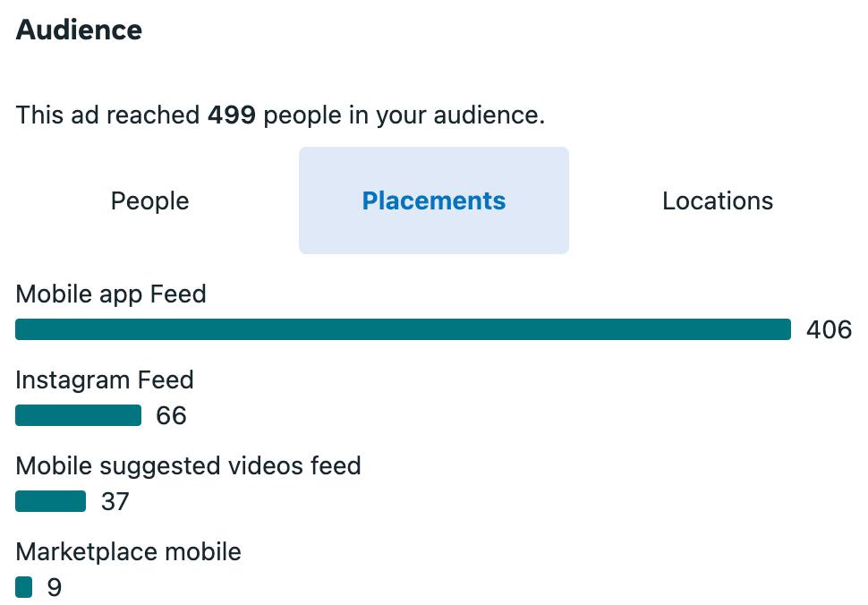Click the Instagram Feed bar
This screenshot has height=605, width=868.
tap(78, 415)
